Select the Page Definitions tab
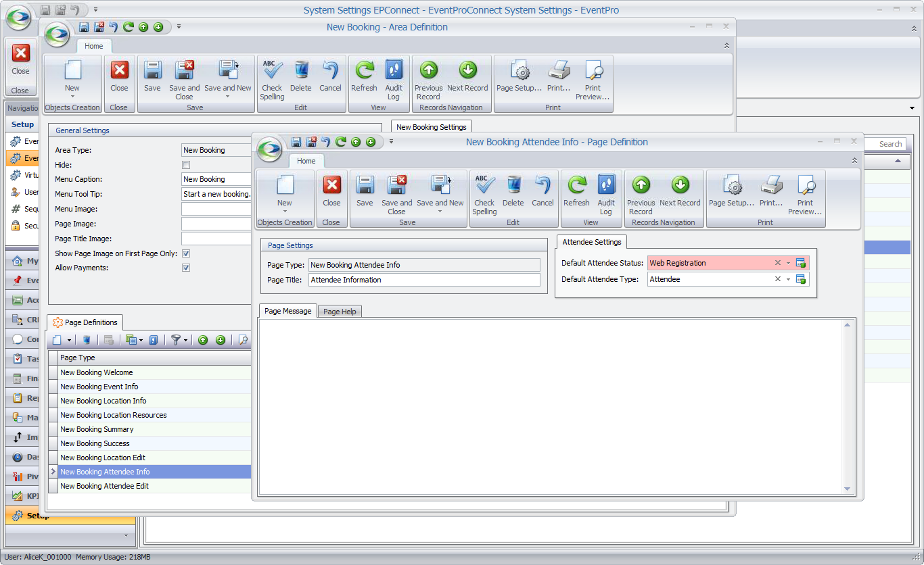The height and width of the screenshot is (565, 924). click(85, 322)
